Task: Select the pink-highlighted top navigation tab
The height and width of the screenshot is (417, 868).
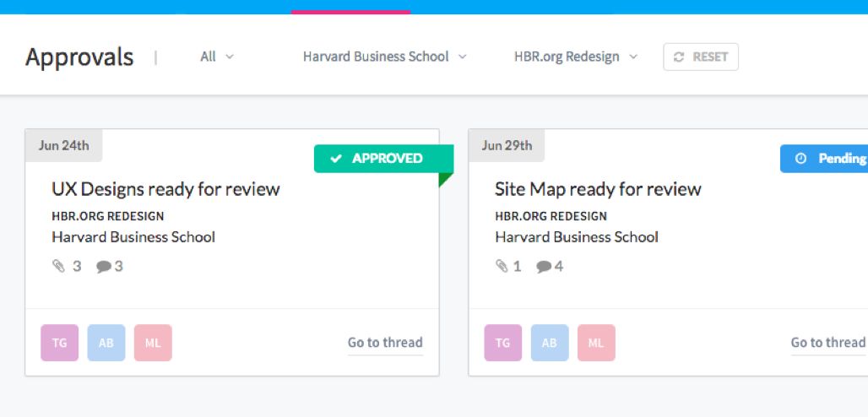Action: 351,8
